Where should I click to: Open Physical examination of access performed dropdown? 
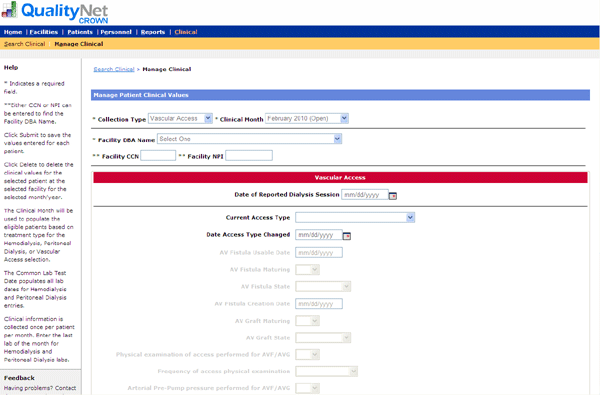click(x=308, y=355)
